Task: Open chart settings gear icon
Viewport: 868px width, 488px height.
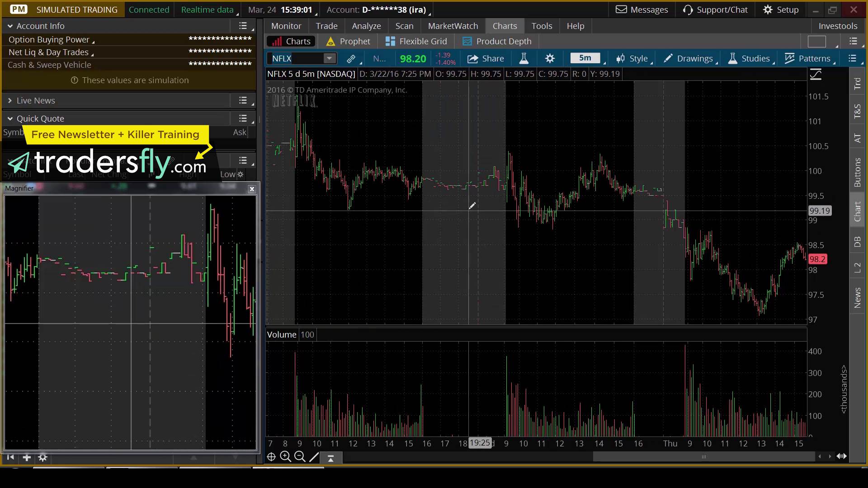Action: click(x=550, y=59)
